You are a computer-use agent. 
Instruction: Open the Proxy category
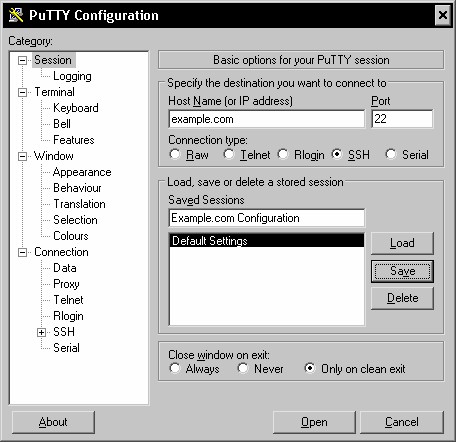[66, 284]
